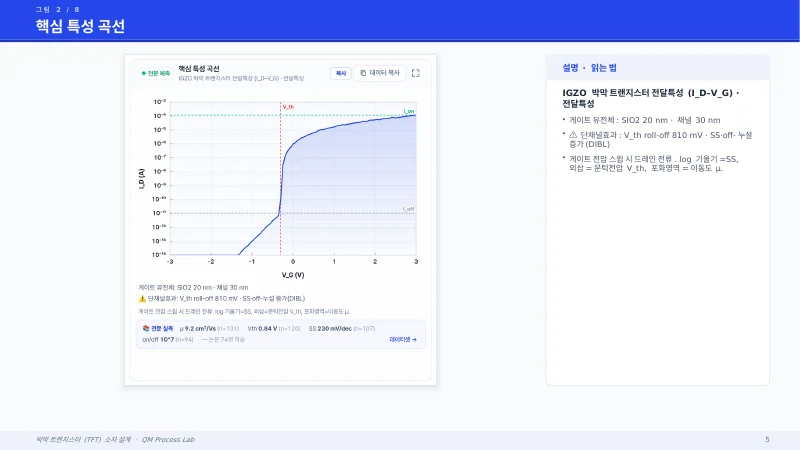Screen dimensions: 800x450
Task: Click the x-axis tick label 3
Action: (x=416, y=261)
